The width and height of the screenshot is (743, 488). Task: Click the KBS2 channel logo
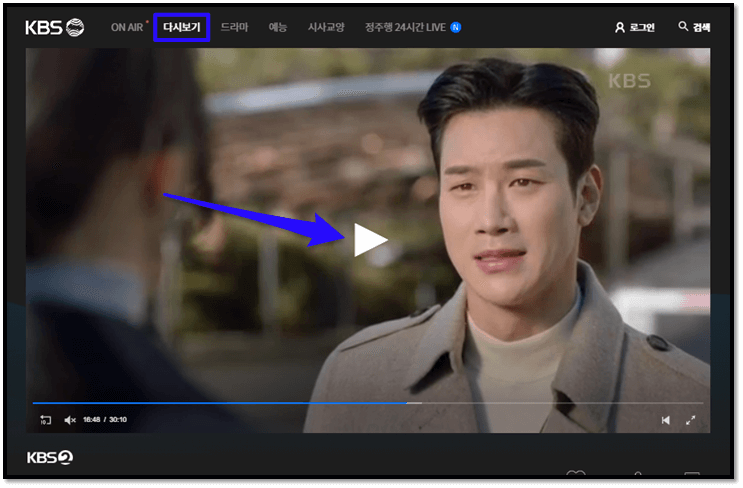50,458
